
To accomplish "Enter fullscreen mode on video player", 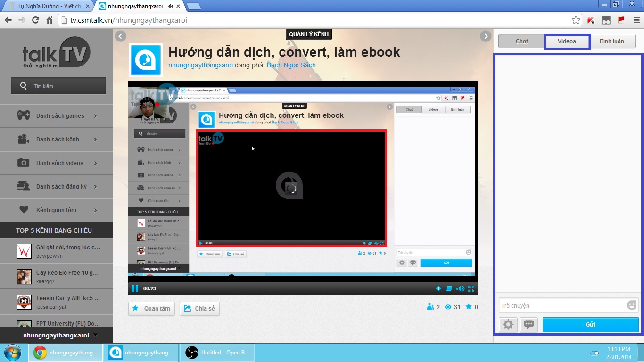I will tap(471, 288).
